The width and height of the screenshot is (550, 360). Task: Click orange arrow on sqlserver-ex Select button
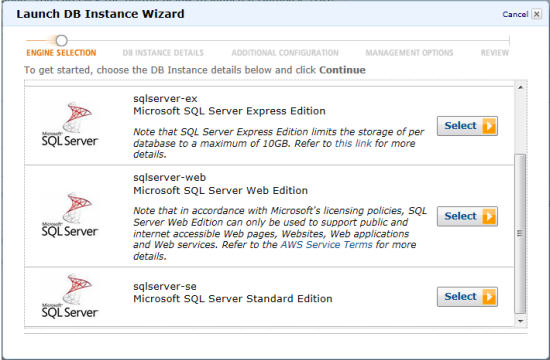[x=489, y=126]
